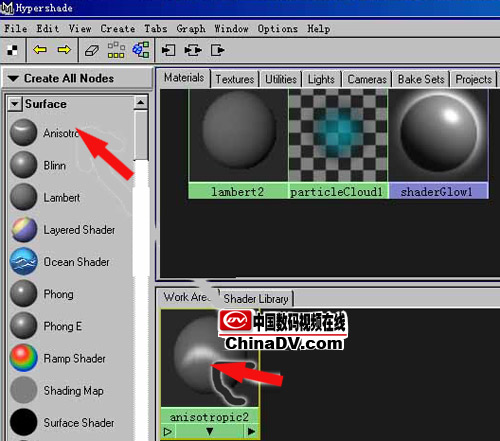Select the shaderGlow1 swatch
This screenshot has height=441, width=500.
[x=438, y=144]
